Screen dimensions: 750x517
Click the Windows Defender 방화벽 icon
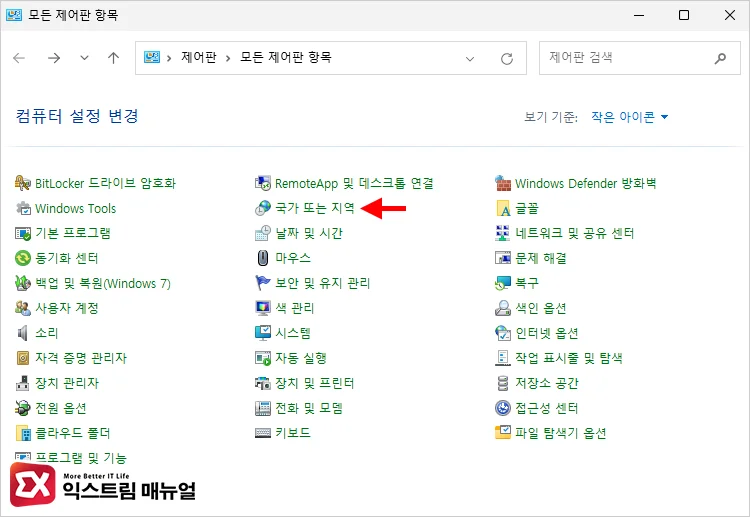pyautogui.click(x=503, y=183)
